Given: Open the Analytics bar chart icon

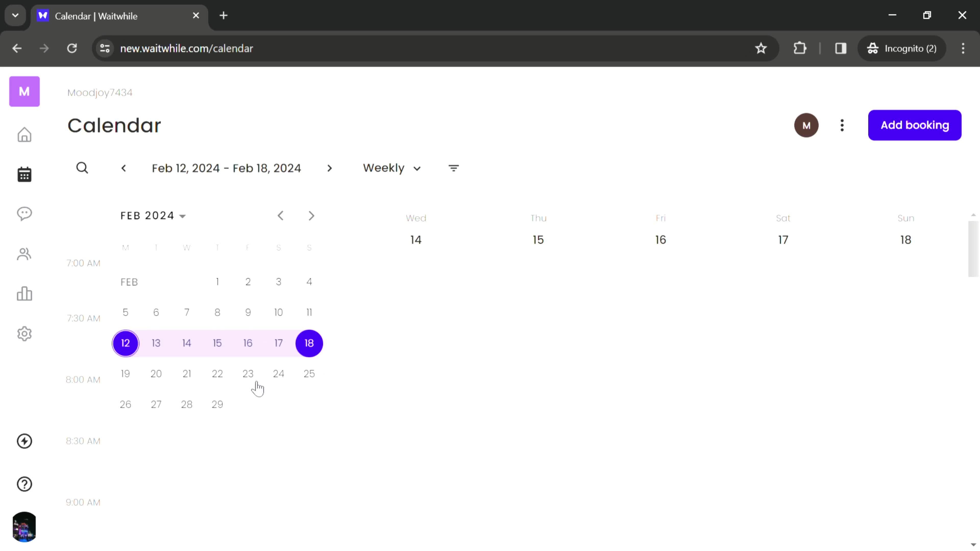Looking at the screenshot, I should (24, 294).
